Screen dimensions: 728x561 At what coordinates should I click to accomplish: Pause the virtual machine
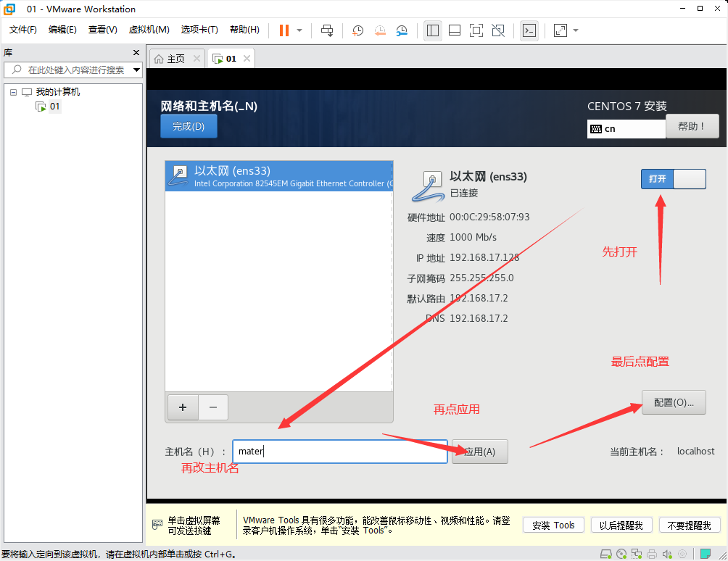pyautogui.click(x=284, y=30)
